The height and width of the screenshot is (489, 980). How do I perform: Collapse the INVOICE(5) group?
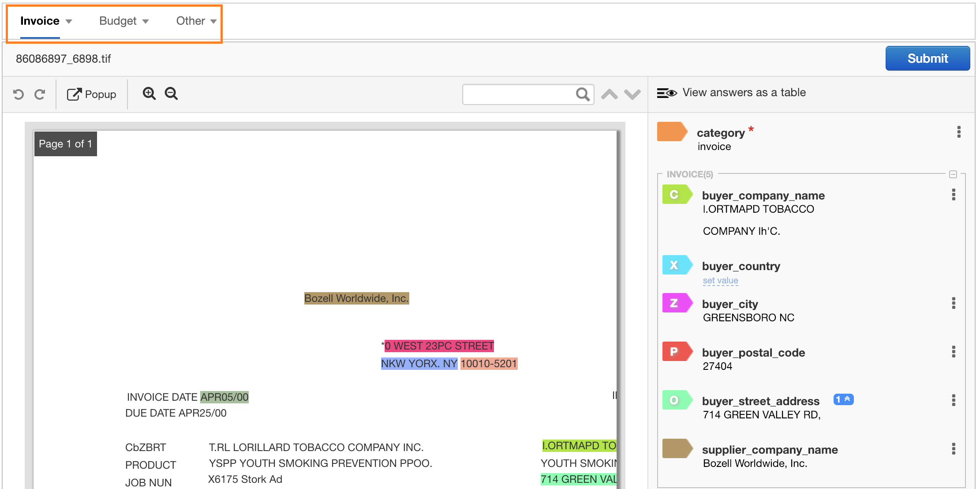point(953,174)
